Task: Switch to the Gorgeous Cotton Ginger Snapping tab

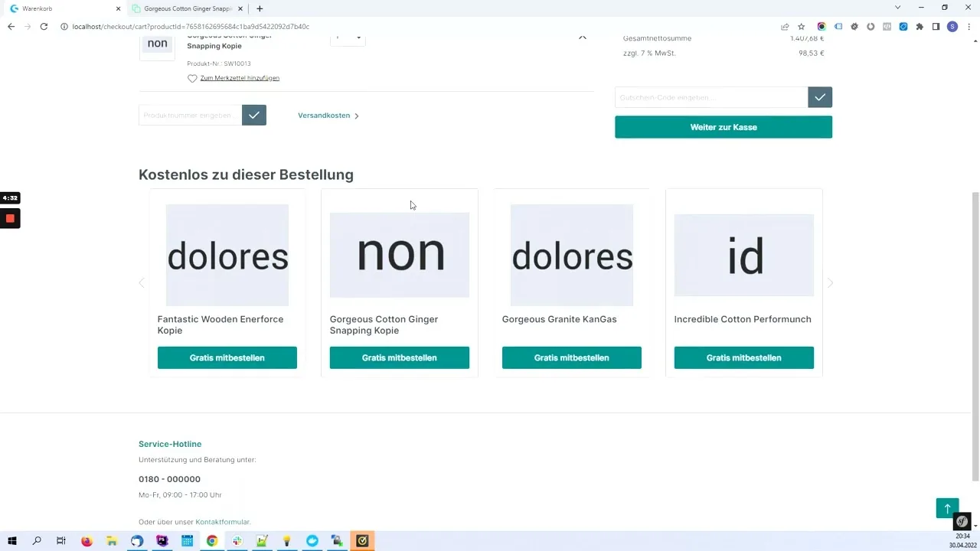Action: 188,8
